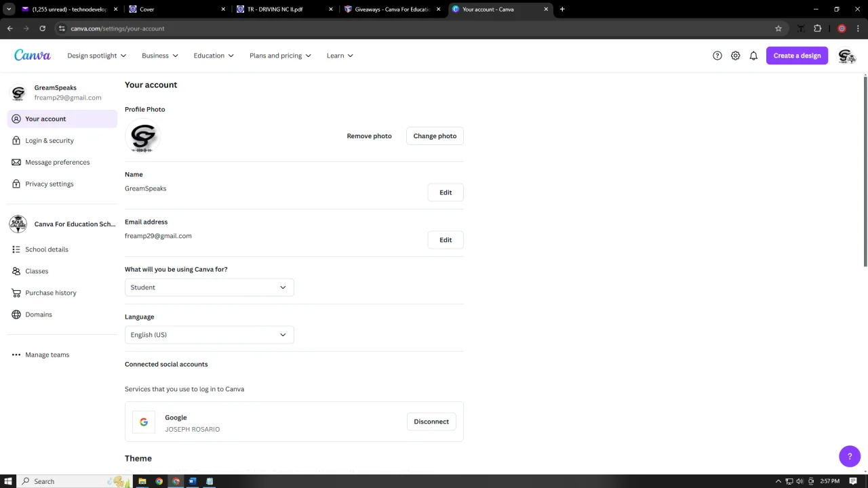Click the Soul Calibre school team logo
The width and height of the screenshot is (868, 488).
tap(18, 224)
